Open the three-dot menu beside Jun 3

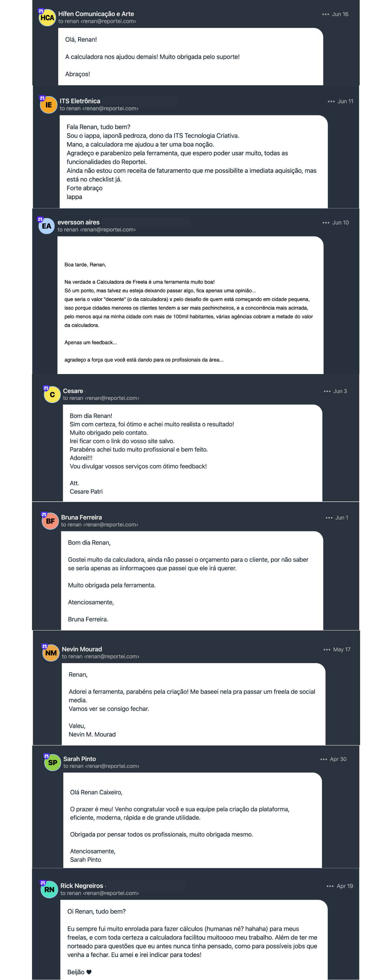coord(327,391)
